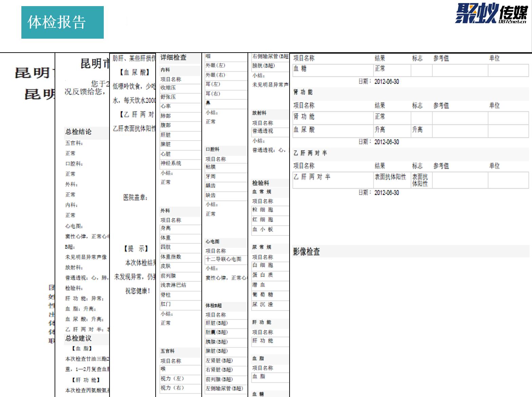Viewport: 532px width, 397px height.
Task: Select the 体重指数 row
Action: point(171,257)
